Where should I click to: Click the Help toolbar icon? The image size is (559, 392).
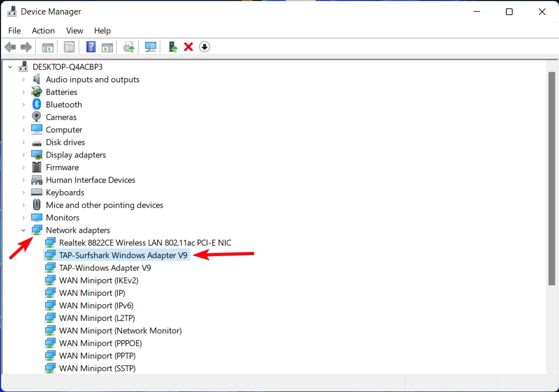(x=91, y=46)
